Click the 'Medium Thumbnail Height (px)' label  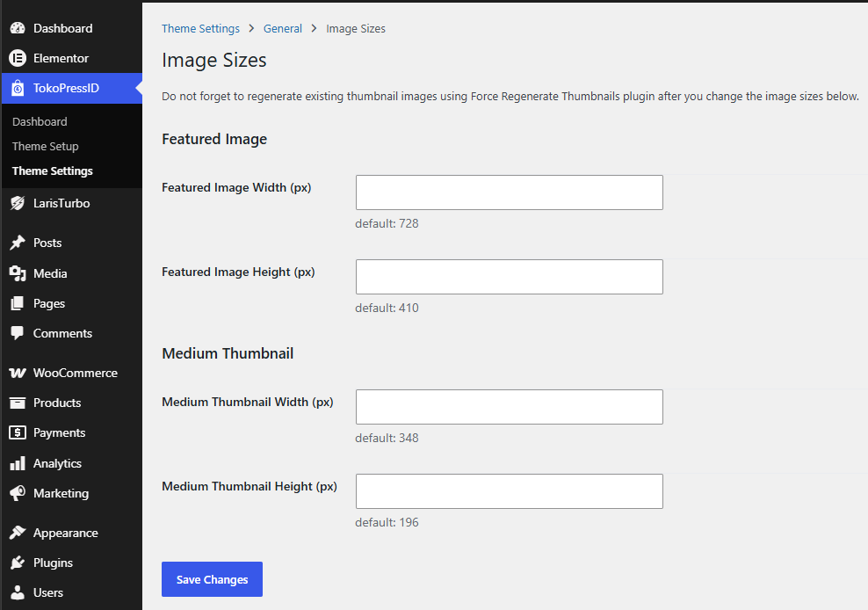[x=250, y=486]
